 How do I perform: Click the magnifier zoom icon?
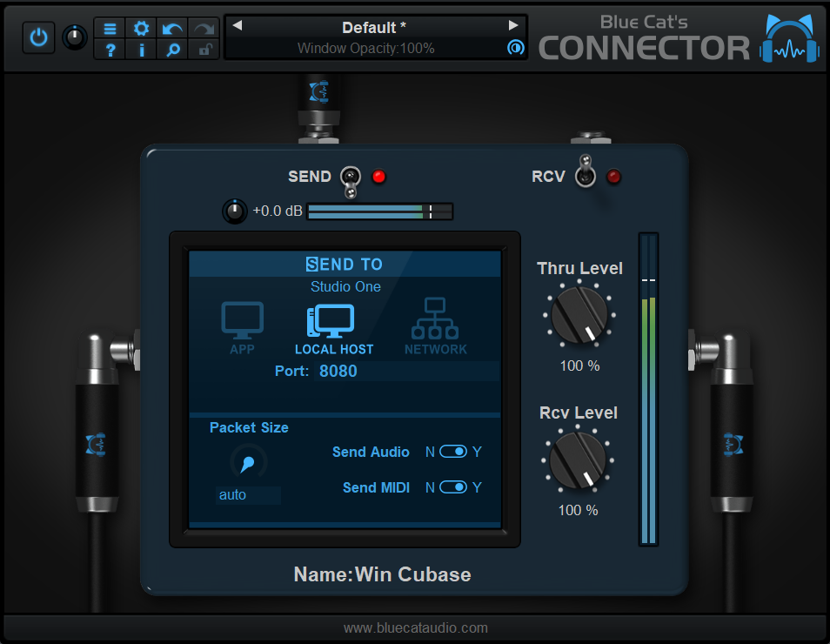click(172, 50)
